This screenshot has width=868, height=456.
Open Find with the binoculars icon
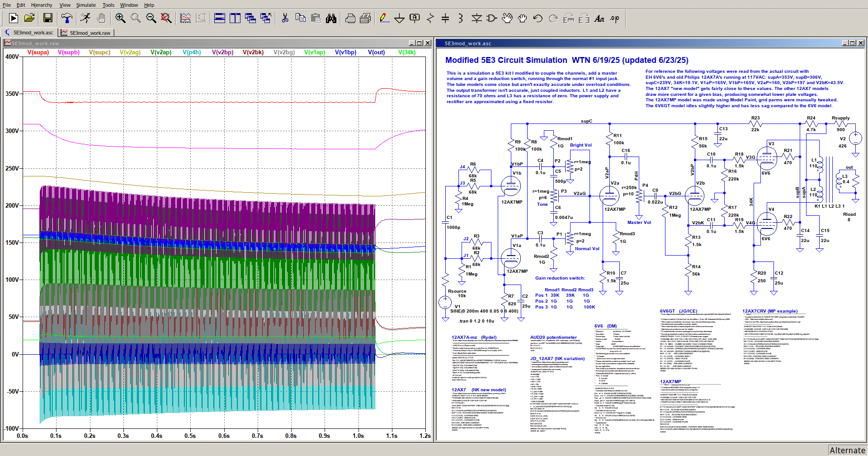(x=331, y=18)
